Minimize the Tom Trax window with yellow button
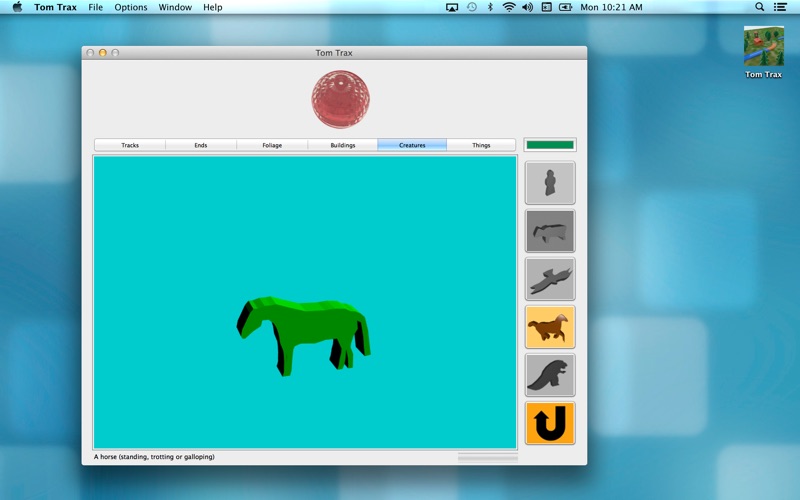Image resolution: width=800 pixels, height=500 pixels. 103,53
